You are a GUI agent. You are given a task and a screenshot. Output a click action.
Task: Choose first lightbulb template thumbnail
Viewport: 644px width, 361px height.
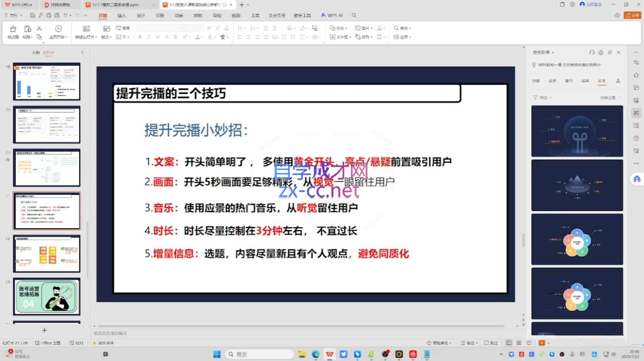click(x=577, y=131)
